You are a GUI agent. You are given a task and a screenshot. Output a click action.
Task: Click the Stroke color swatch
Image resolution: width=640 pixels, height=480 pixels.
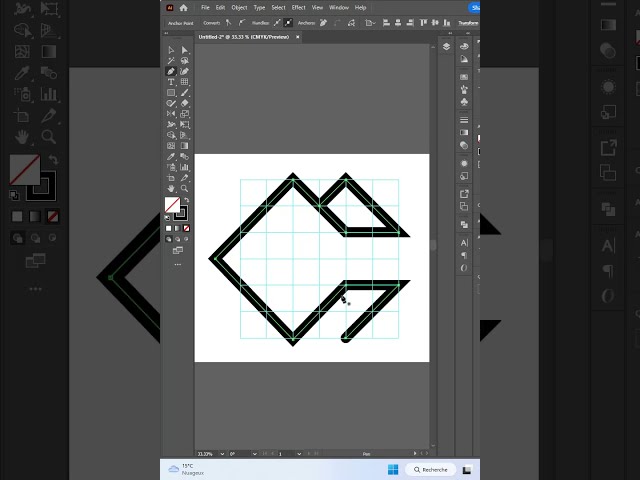[182, 214]
